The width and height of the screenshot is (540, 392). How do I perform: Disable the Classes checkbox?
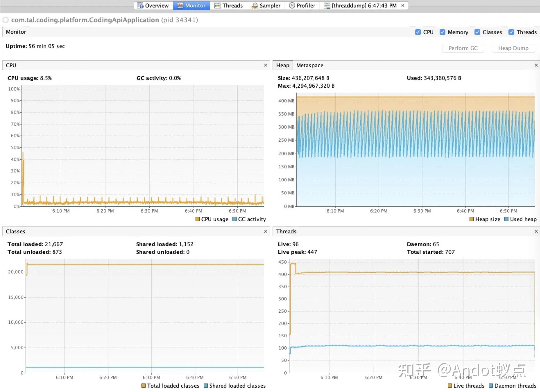pos(477,32)
